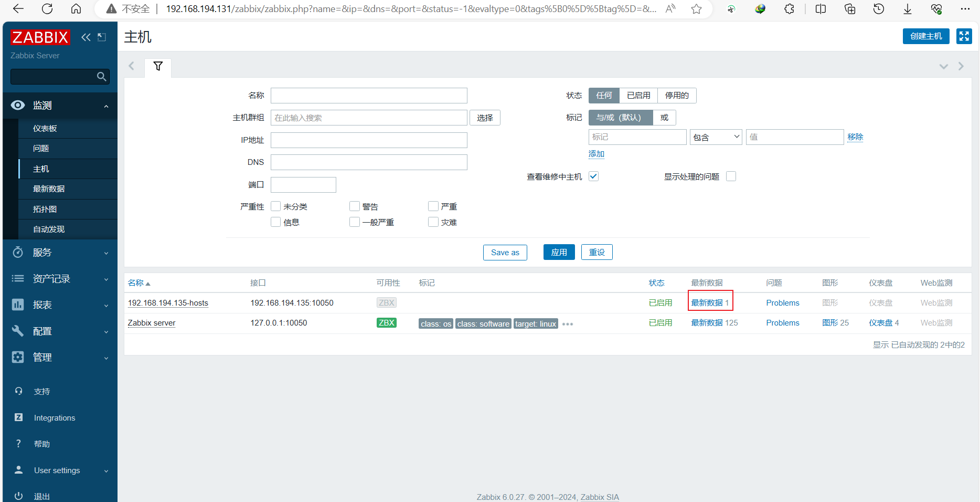This screenshot has height=502, width=980.
Task: Collapse the Zabbix sidebar with double-chevron icon
Action: [86, 37]
